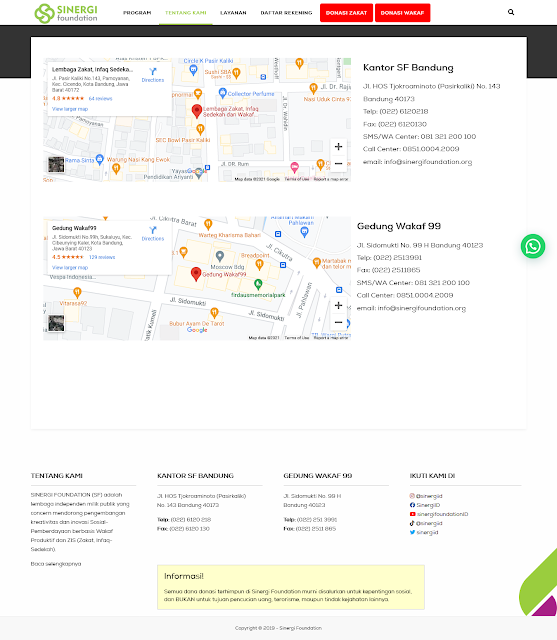Image resolution: width=557 pixels, height=640 pixels.
Task: Click the Informasi! notice heading
Action: tap(184, 576)
